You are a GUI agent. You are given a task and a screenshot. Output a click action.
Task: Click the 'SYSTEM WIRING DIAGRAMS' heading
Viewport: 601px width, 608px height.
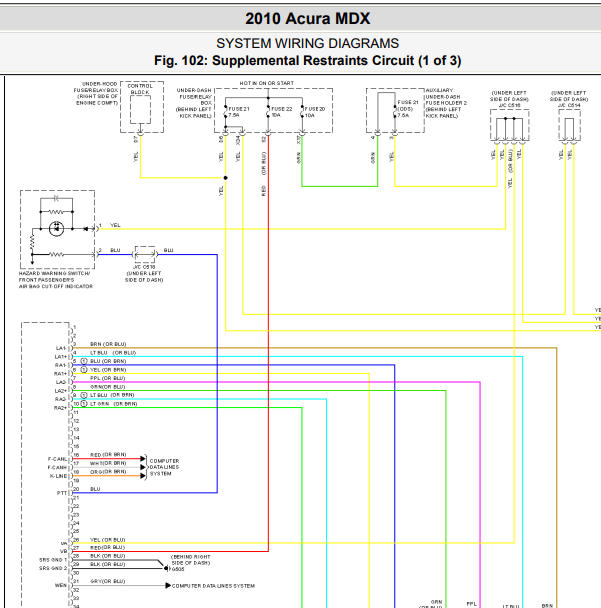pyautogui.click(x=307, y=43)
